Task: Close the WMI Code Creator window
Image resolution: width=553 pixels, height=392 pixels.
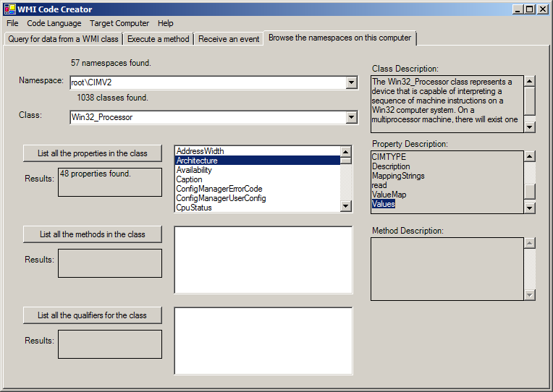Action: tap(542, 9)
